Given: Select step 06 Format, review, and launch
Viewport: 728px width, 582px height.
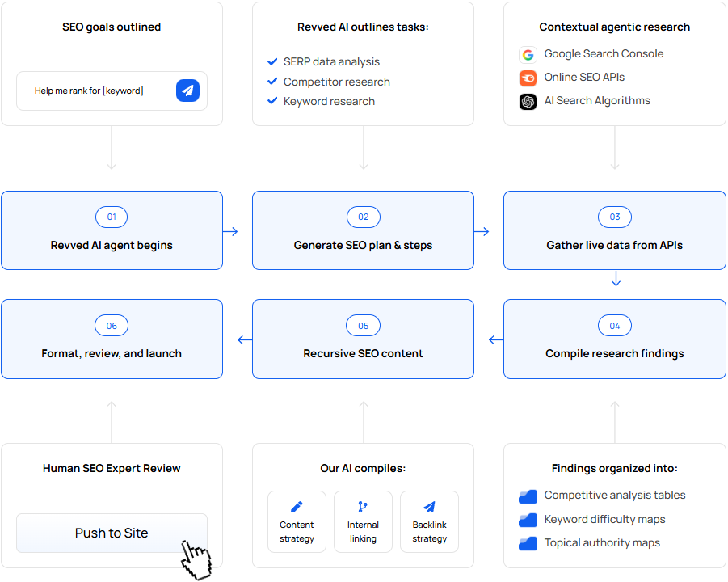Looking at the screenshot, I should pyautogui.click(x=112, y=339).
